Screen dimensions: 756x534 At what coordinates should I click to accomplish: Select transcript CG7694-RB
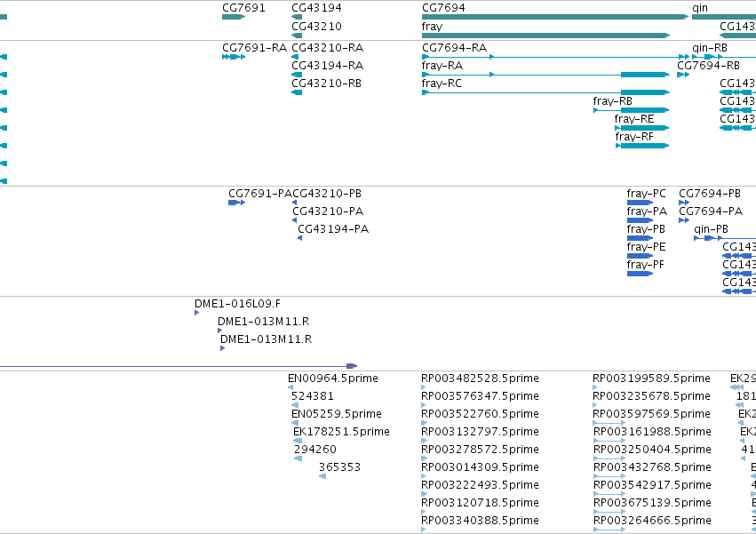(x=683, y=75)
